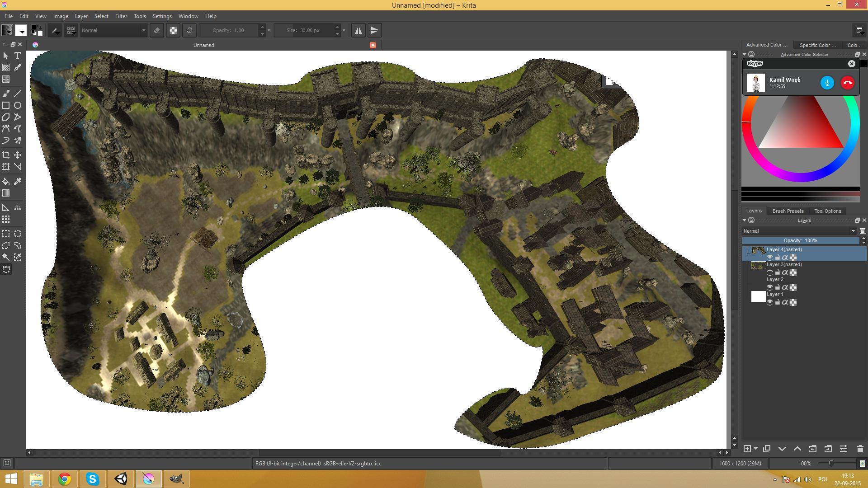Select the Freehand Brush tool
868x488 pixels.
click(6, 94)
